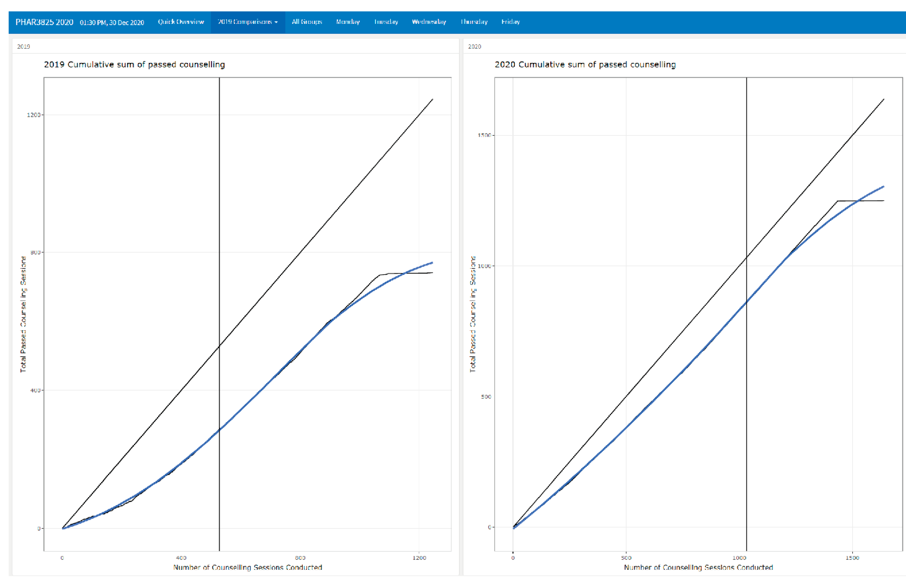The image size is (906, 588).
Task: Click the 01:30 PM, 30 Dec 2020 timestamp
Action: point(112,23)
